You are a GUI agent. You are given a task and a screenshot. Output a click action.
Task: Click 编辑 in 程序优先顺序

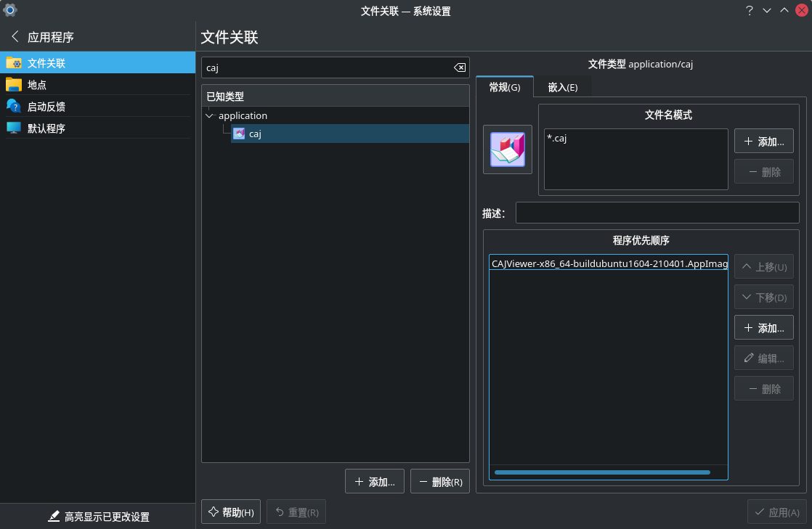point(763,357)
